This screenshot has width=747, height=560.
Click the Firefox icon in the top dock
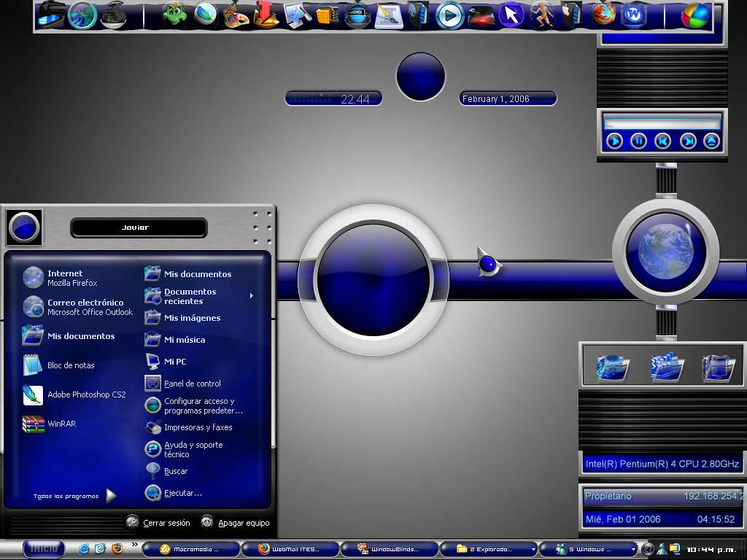click(x=603, y=15)
